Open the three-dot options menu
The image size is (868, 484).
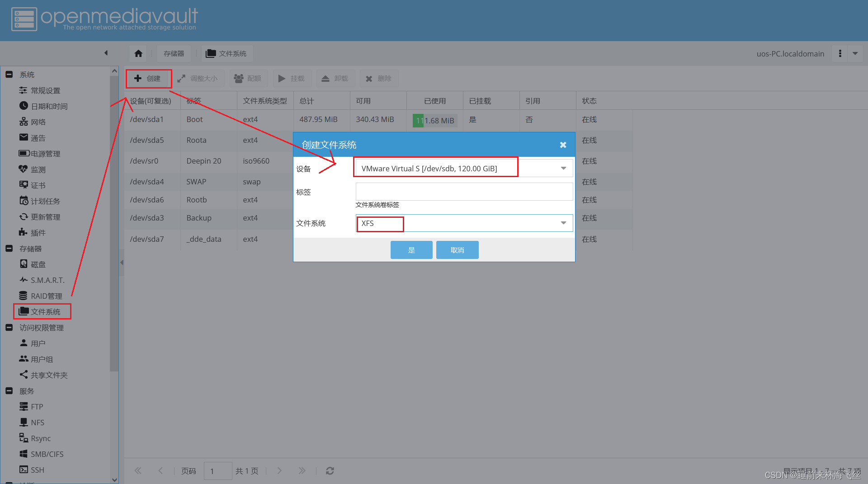pos(840,53)
